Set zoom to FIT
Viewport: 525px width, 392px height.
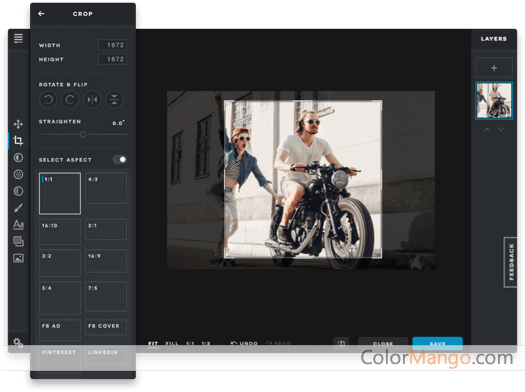153,344
